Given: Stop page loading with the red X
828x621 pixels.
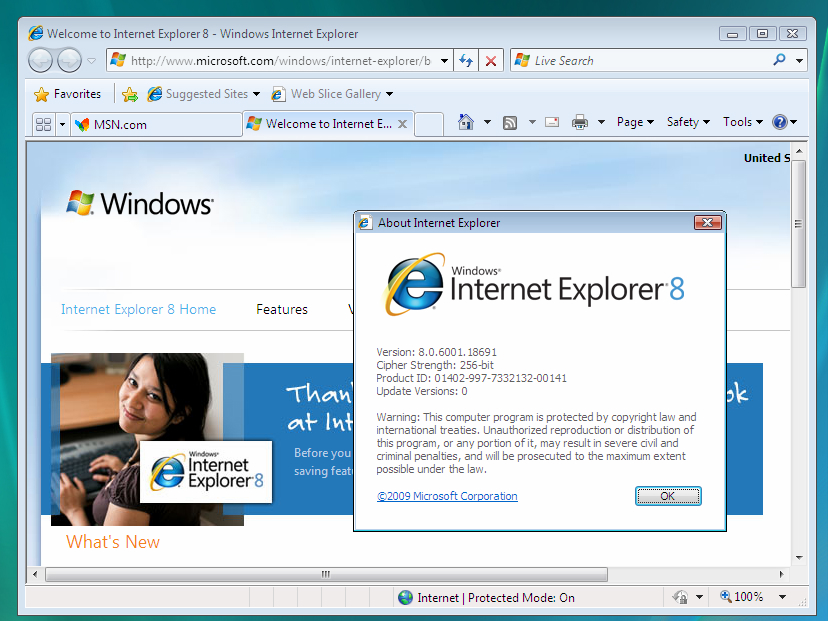Looking at the screenshot, I should (x=491, y=60).
